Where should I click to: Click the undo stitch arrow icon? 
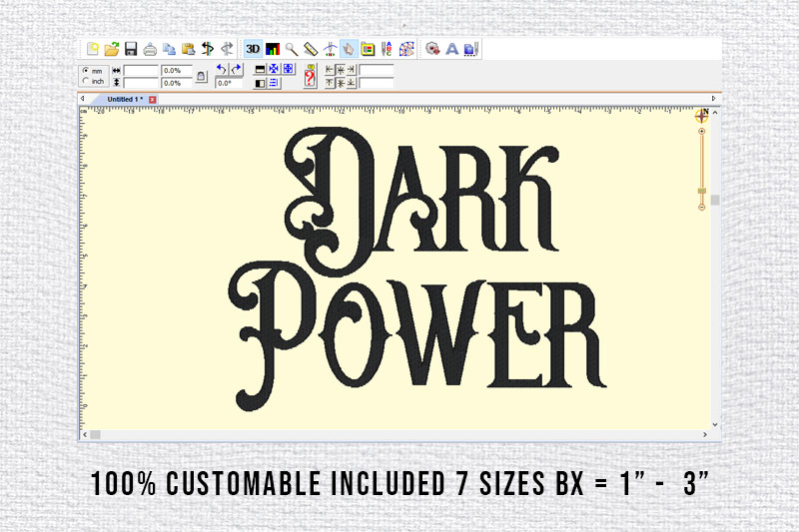point(208,49)
